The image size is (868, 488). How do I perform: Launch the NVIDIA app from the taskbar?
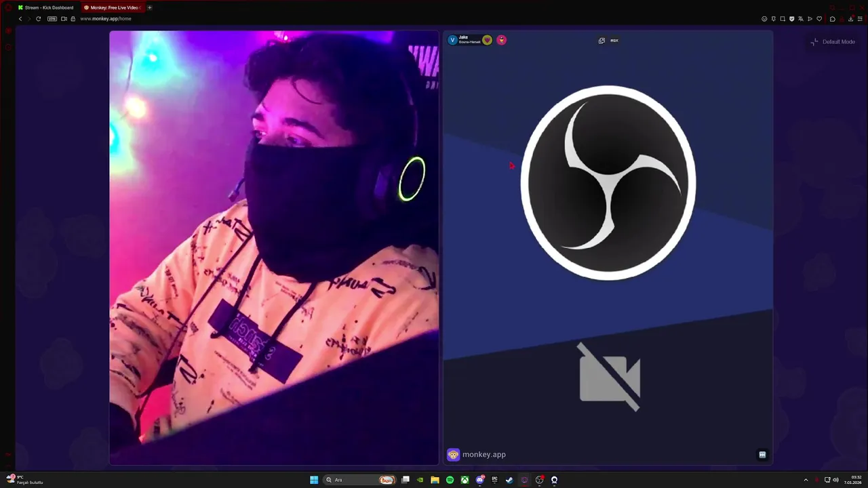point(420,480)
